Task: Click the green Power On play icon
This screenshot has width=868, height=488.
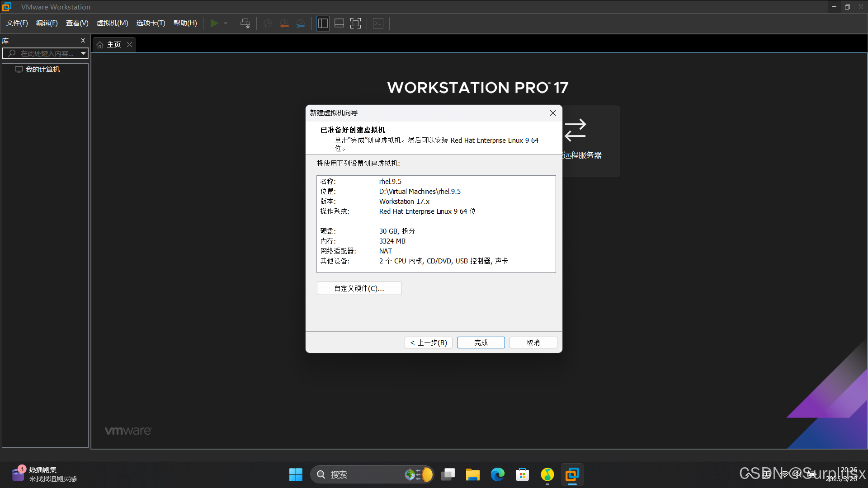Action: (214, 23)
